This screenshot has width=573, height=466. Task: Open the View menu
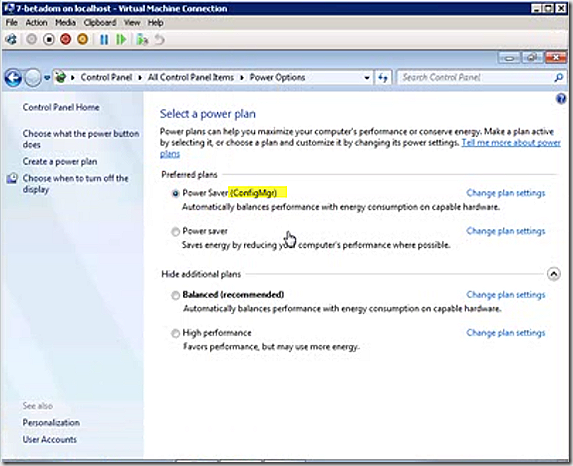click(x=132, y=23)
